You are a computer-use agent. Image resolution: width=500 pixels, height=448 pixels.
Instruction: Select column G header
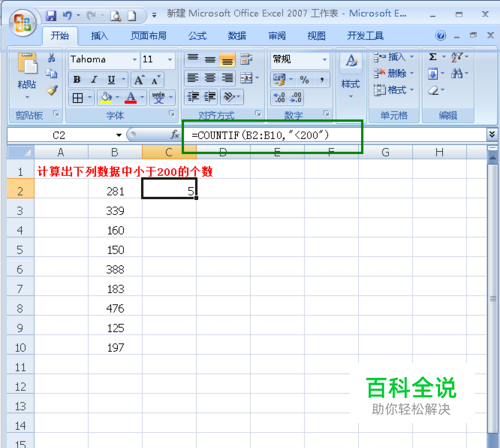point(385,152)
